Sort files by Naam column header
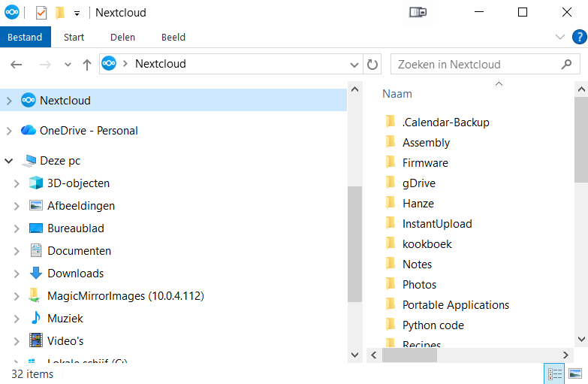This screenshot has height=384, width=588. 397,94
